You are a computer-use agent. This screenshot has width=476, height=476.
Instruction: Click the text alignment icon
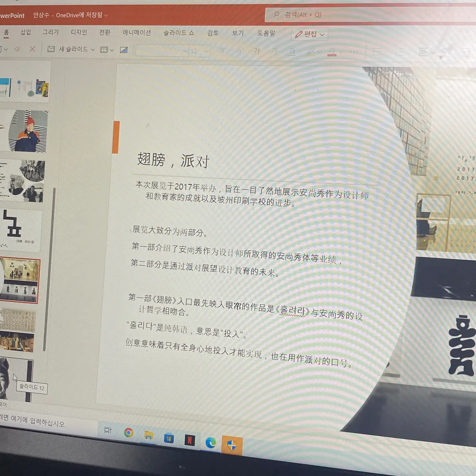(x=423, y=52)
